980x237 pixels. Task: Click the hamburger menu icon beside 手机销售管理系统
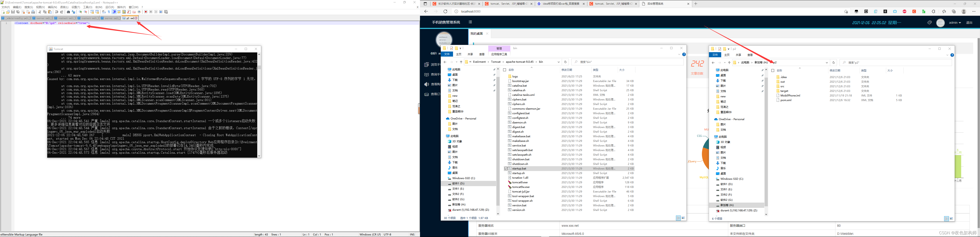coord(470,22)
